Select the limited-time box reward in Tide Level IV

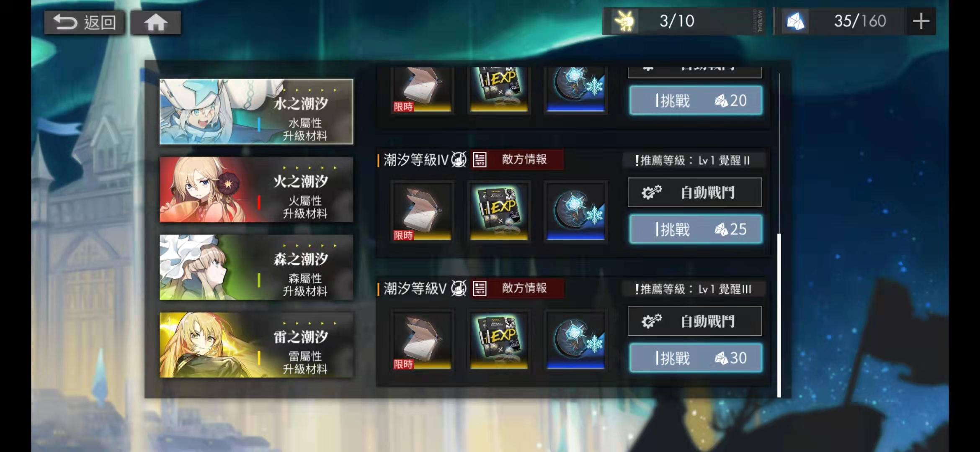pos(421,211)
